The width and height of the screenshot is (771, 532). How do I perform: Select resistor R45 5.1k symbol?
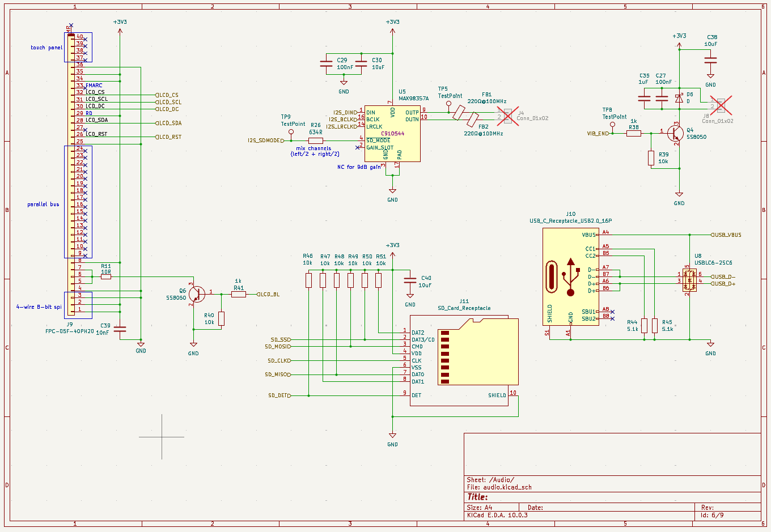655,325
